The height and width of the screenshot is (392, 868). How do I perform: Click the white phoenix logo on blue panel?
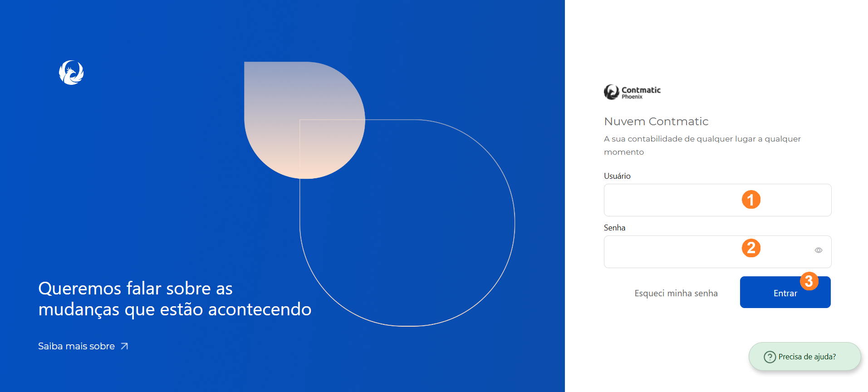tap(71, 73)
